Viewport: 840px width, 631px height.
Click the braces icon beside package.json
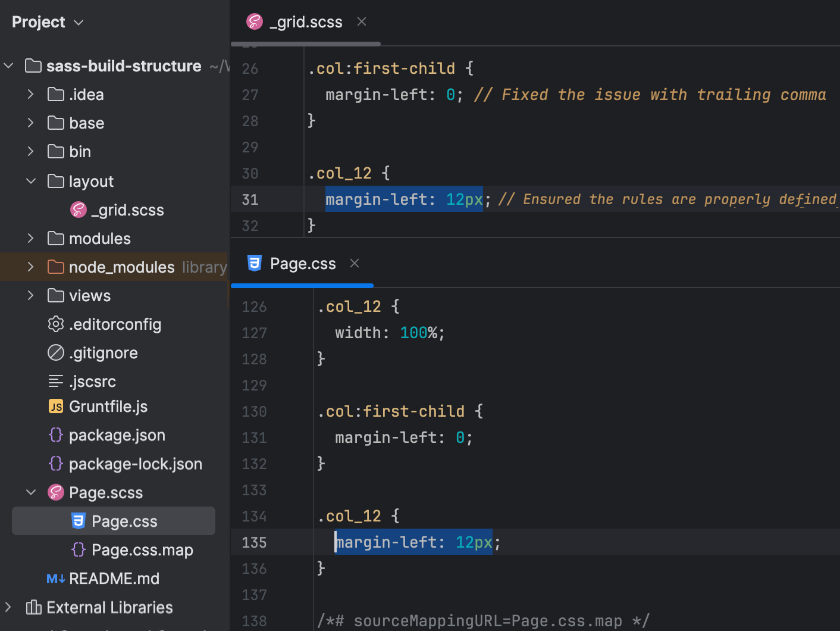55,435
